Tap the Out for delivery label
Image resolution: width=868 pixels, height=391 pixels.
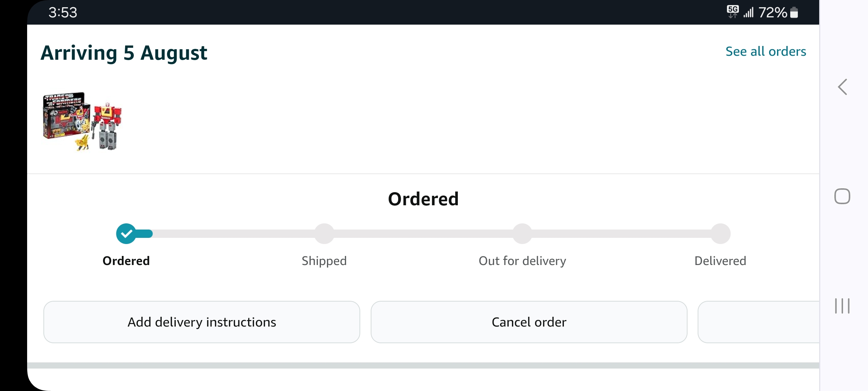point(522,261)
